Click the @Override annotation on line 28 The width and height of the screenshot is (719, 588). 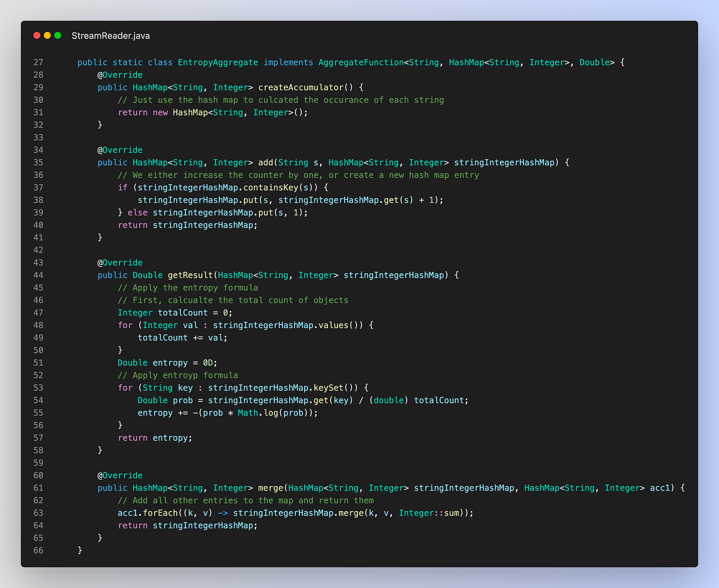(x=120, y=75)
